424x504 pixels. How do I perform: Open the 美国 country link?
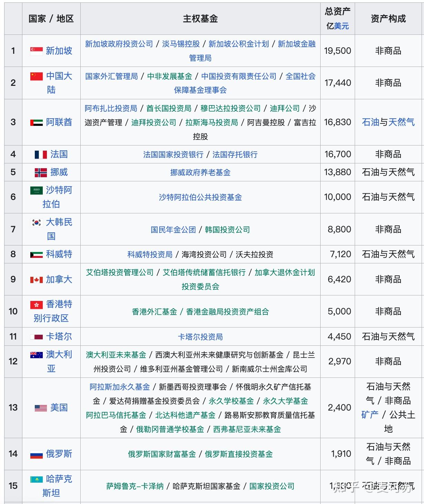coord(59,408)
